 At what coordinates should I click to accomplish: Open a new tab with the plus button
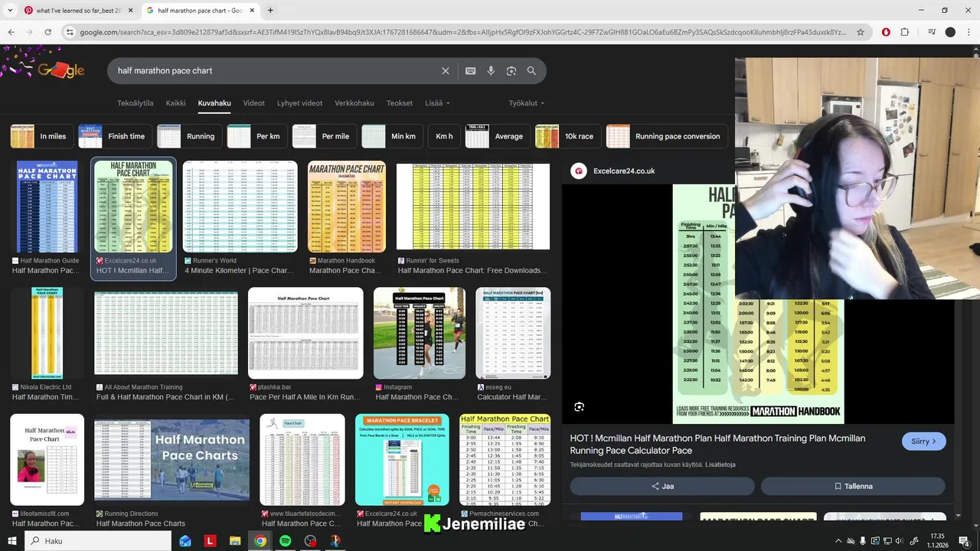pos(270,11)
